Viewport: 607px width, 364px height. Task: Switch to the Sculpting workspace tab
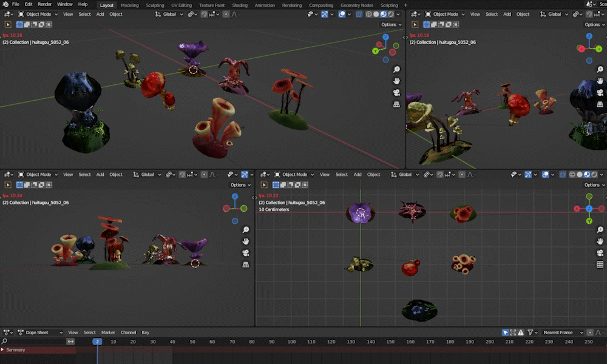pyautogui.click(x=155, y=5)
